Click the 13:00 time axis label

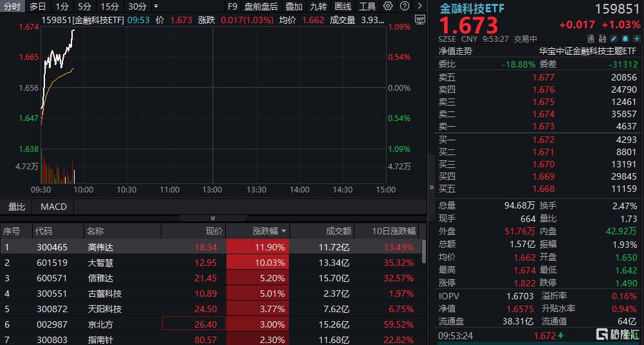213,190
